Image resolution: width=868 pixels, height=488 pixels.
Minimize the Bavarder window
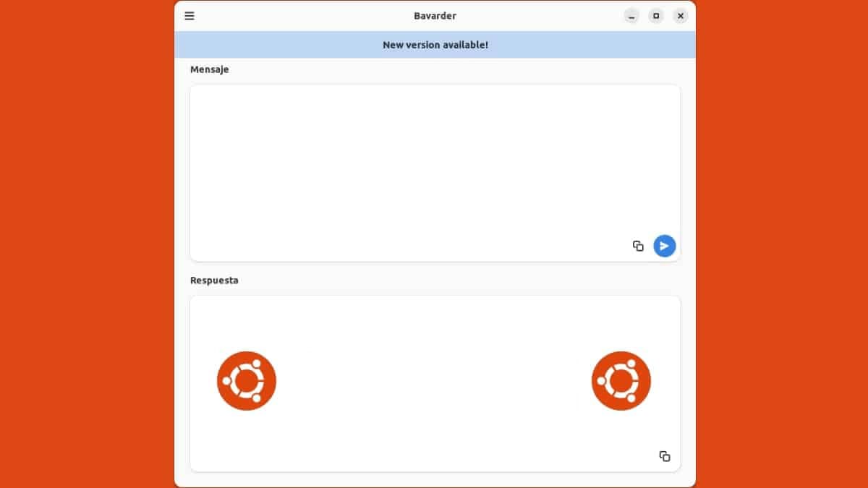pyautogui.click(x=631, y=16)
